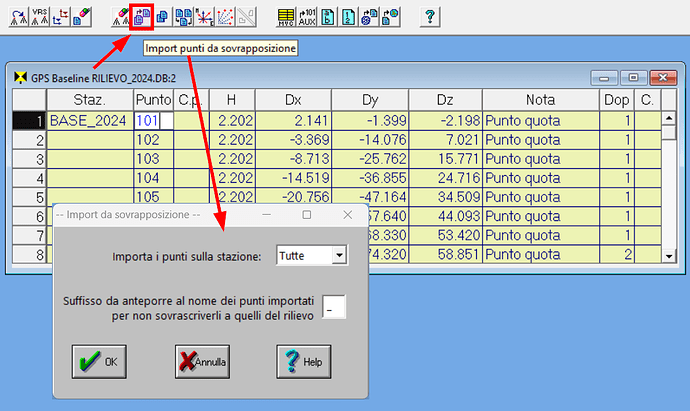Click the Suffisso prefix input field
Screen dimensions: 690x411
(334, 307)
